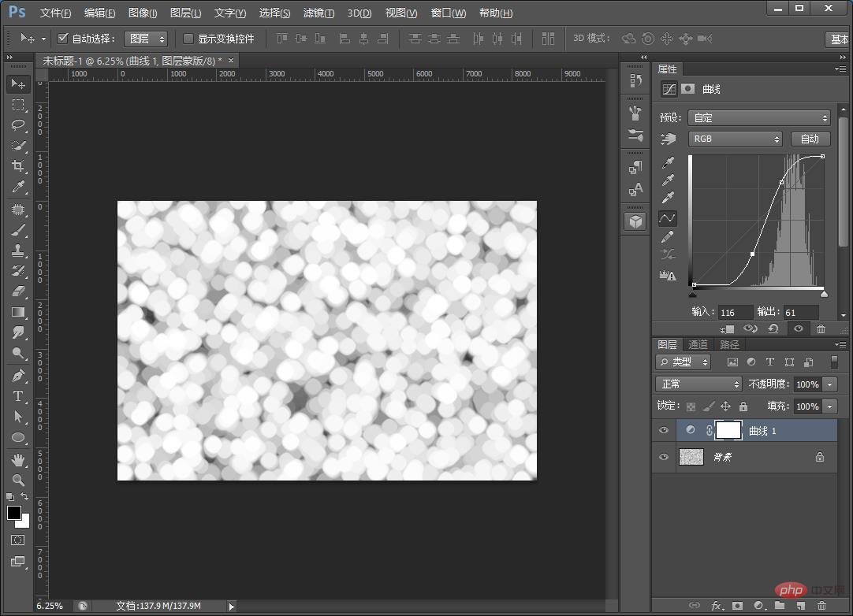Open the RGB channel dropdown

tap(735, 139)
